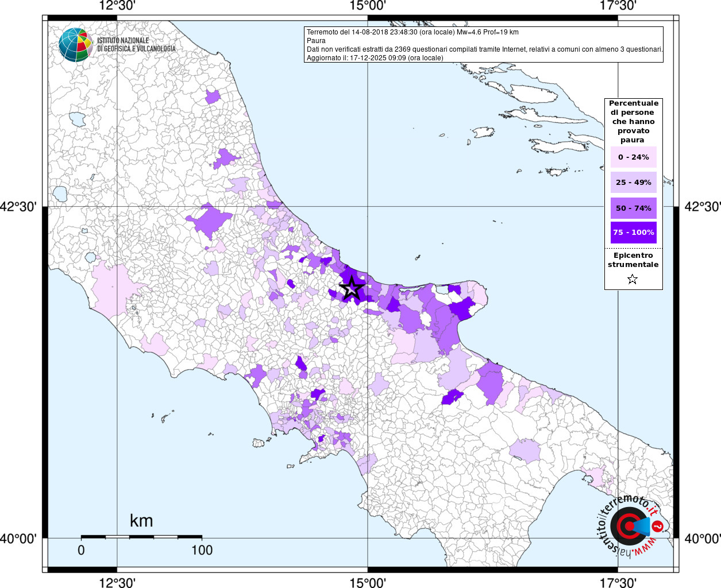Click the bottom 12°30' longitude label
The image size is (721, 588).
[117, 582]
